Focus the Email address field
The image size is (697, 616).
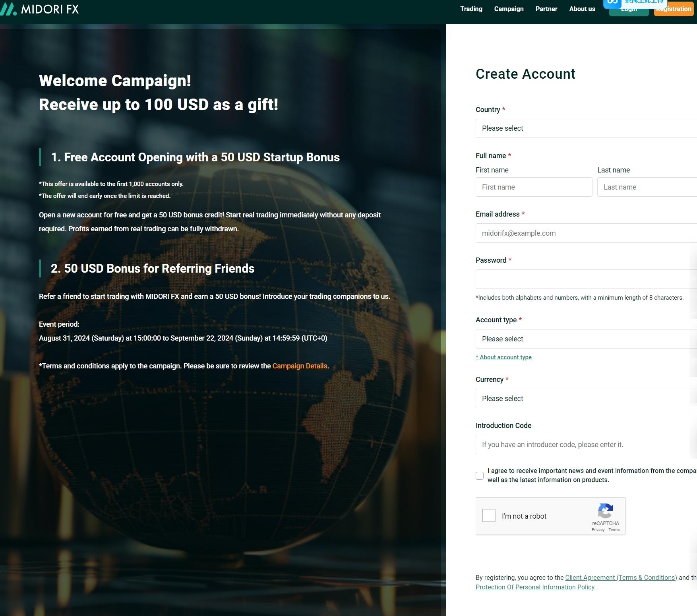tap(586, 233)
